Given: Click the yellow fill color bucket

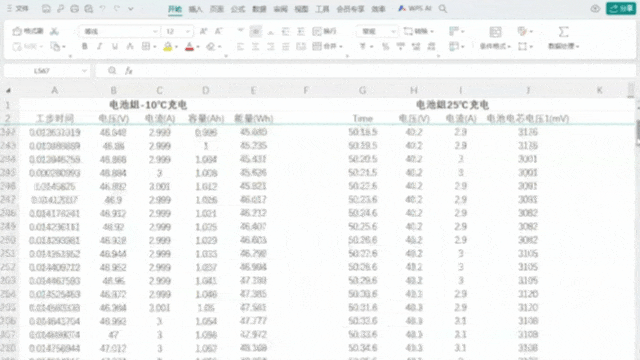Looking at the screenshot, I should coord(167,47).
